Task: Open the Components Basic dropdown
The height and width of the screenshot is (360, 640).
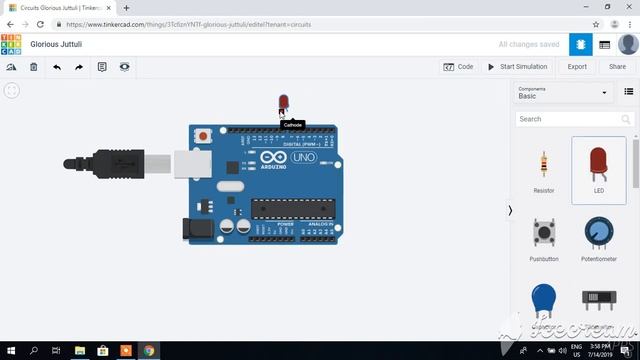Action: (x=562, y=93)
